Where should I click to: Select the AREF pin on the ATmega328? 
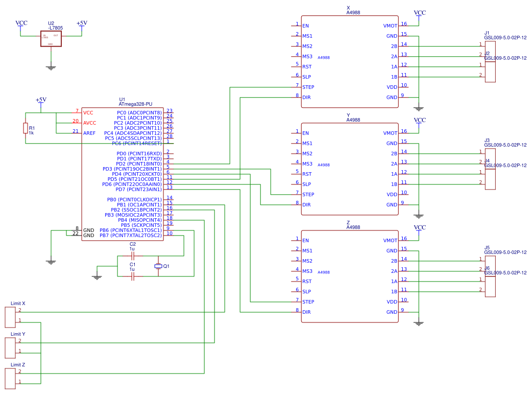pos(89,133)
